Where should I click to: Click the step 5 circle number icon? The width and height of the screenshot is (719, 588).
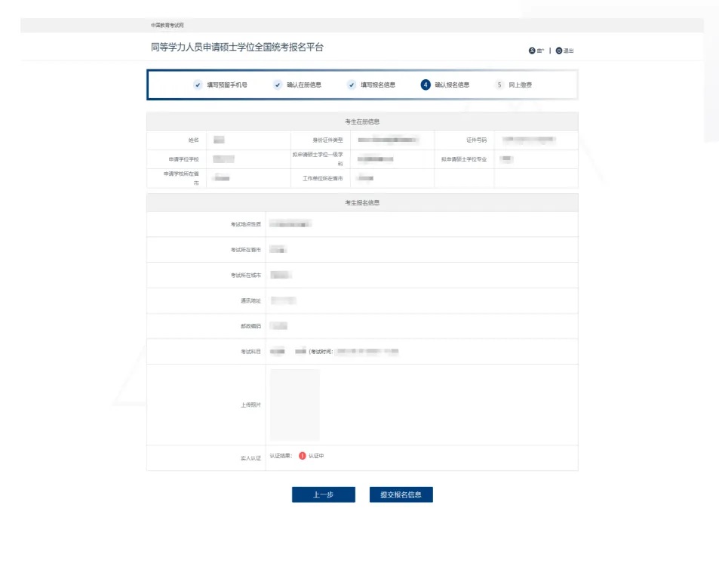(499, 85)
